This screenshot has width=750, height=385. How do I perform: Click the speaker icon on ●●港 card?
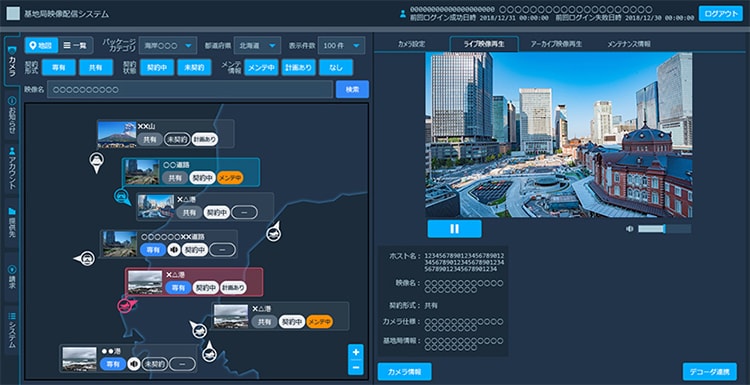(134, 364)
